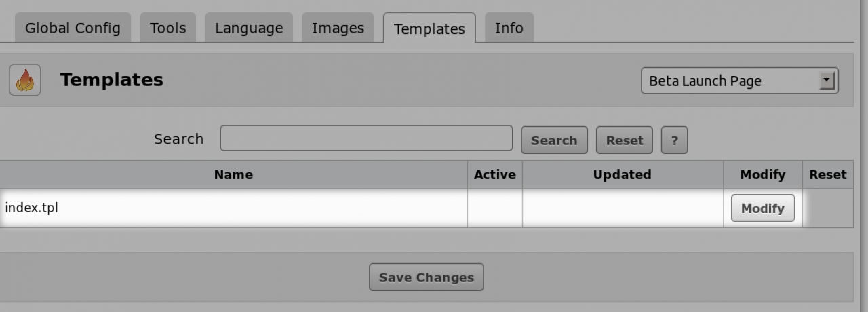Click the flame icon beside Templates heading
868x312 pixels.
tap(25, 81)
